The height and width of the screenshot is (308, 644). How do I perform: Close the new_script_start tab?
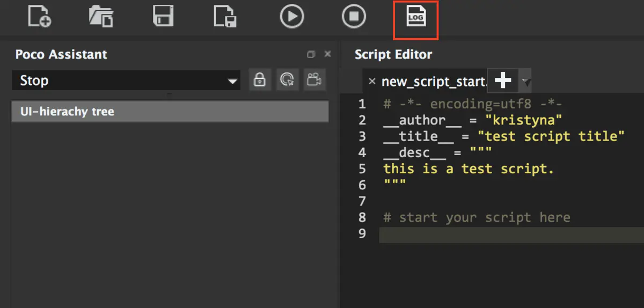tap(372, 81)
